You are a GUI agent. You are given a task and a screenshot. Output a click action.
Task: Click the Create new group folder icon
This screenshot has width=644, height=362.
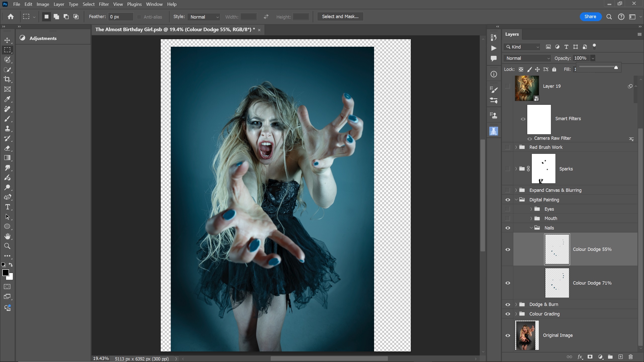(x=610, y=357)
